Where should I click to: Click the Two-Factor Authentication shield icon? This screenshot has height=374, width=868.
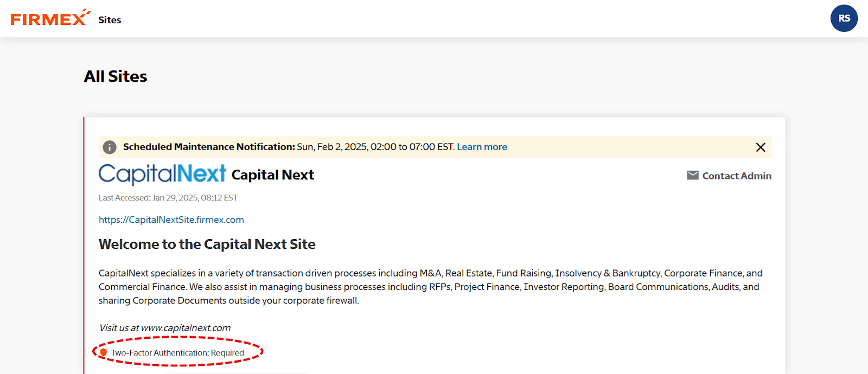coord(104,352)
